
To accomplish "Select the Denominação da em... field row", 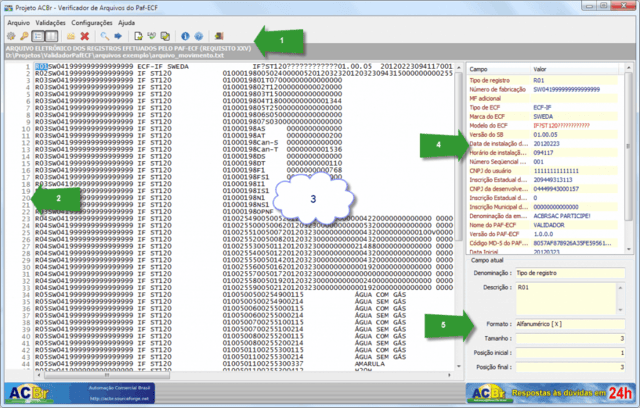I will coord(543,216).
